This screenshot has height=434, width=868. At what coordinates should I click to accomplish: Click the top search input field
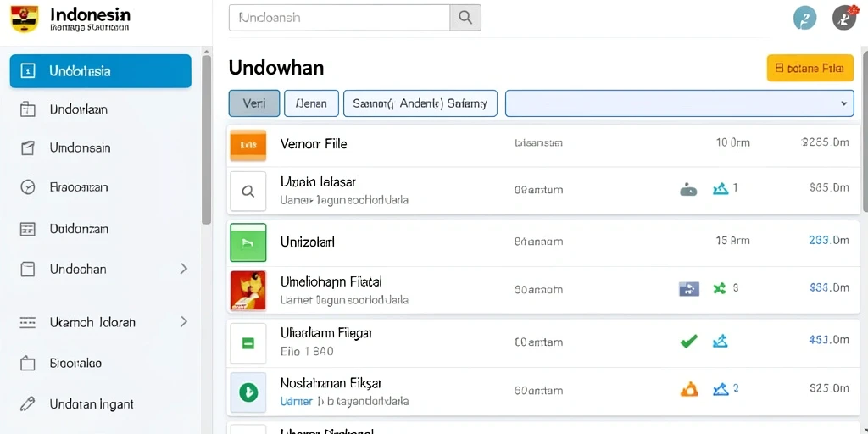pos(339,18)
